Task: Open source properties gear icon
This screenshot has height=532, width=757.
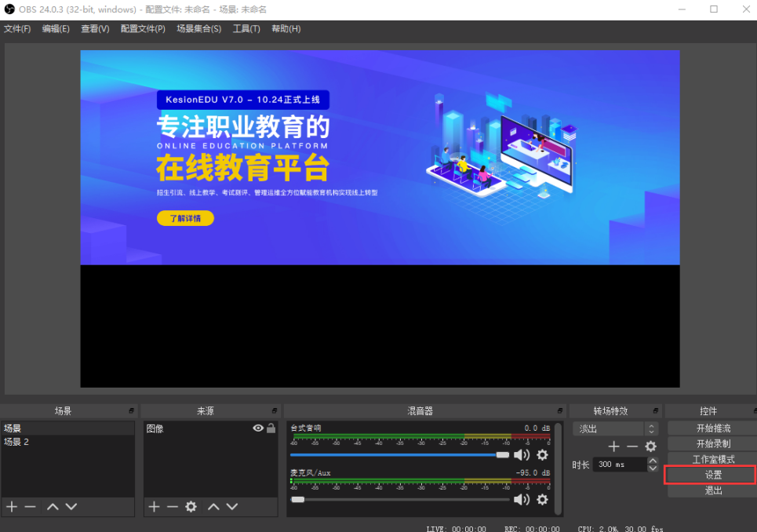Action: (191, 507)
